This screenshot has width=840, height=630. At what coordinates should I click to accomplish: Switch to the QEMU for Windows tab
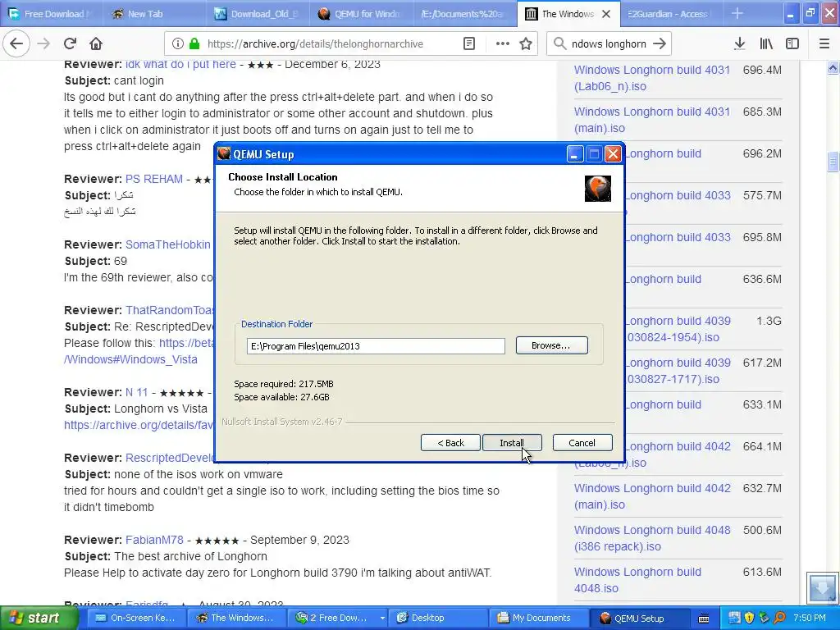pyautogui.click(x=361, y=14)
